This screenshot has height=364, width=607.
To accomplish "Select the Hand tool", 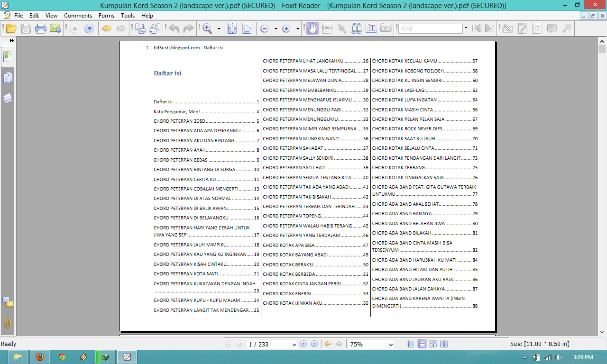I will (312, 29).
